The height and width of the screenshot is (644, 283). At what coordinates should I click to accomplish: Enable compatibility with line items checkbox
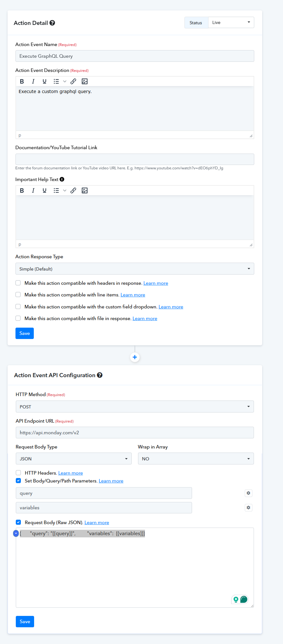point(18,295)
